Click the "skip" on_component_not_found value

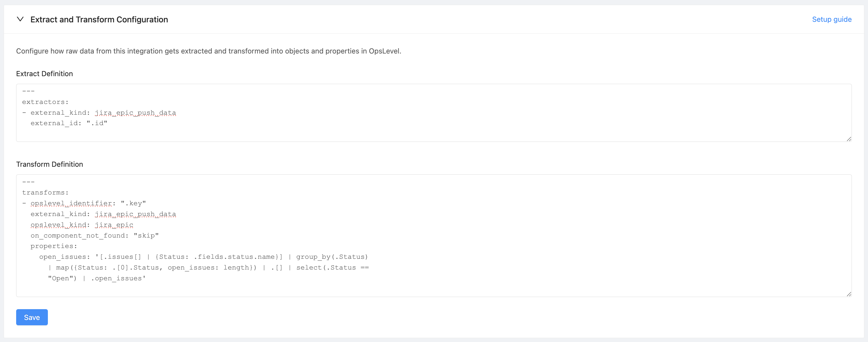click(x=146, y=236)
